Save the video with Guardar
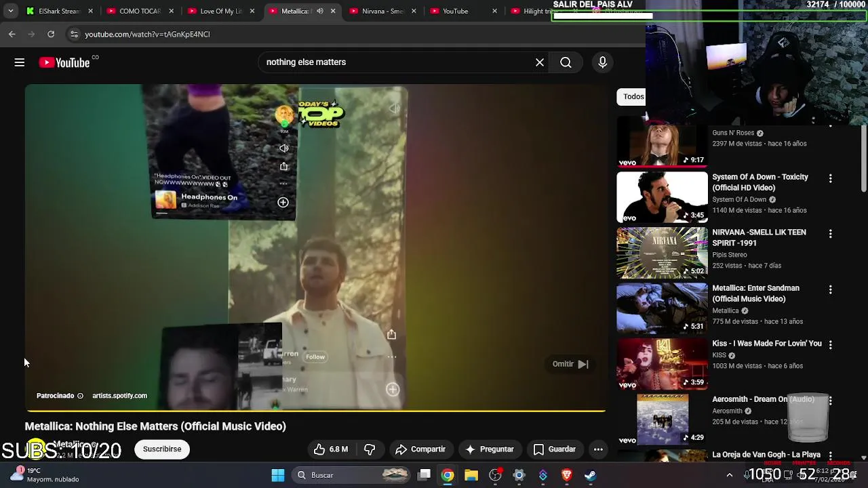Image resolution: width=868 pixels, height=488 pixels. coord(555,449)
